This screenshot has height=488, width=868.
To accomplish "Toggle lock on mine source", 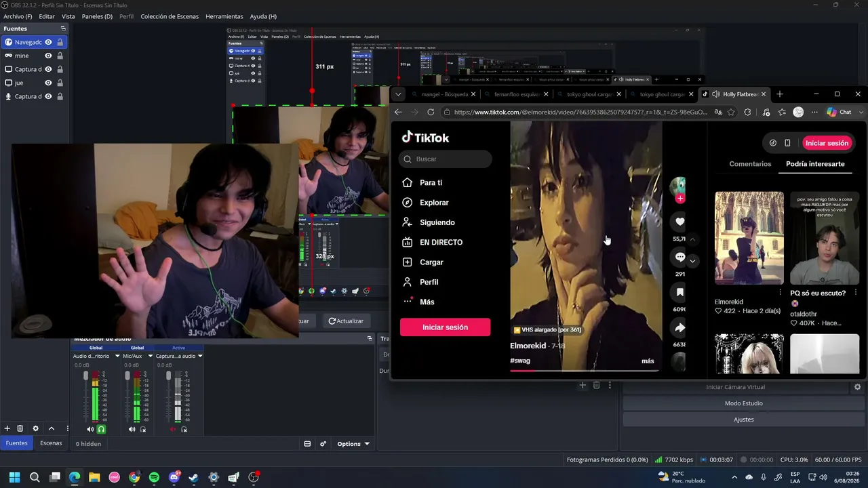I will (60, 56).
